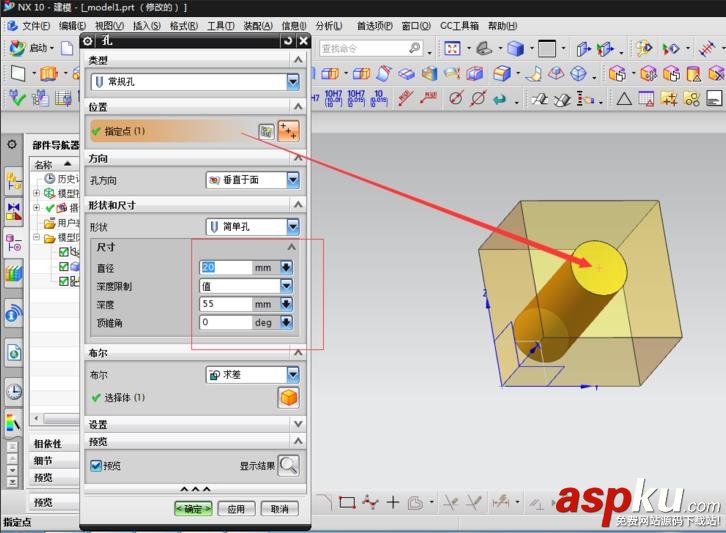The width and height of the screenshot is (726, 533).
Task: Open the 分析(L) menu
Action: 329,26
